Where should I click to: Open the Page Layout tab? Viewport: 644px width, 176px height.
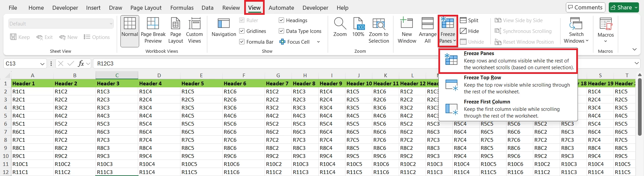coord(146,8)
